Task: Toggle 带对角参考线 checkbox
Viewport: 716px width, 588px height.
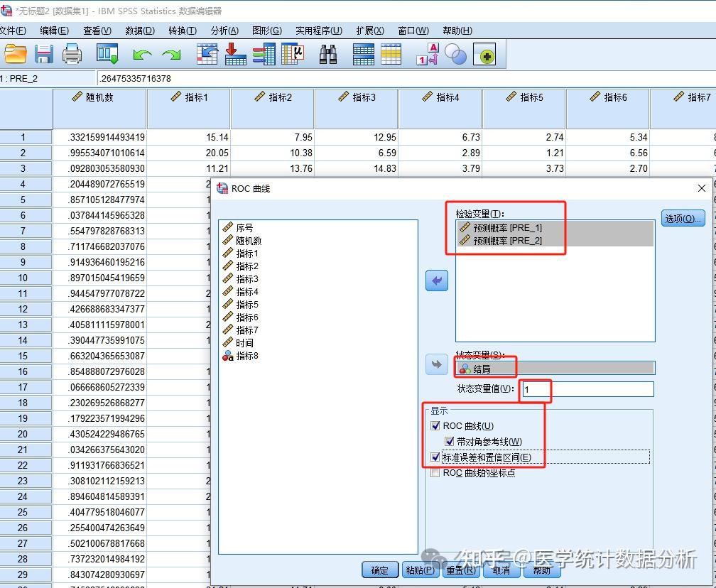Action: [450, 442]
